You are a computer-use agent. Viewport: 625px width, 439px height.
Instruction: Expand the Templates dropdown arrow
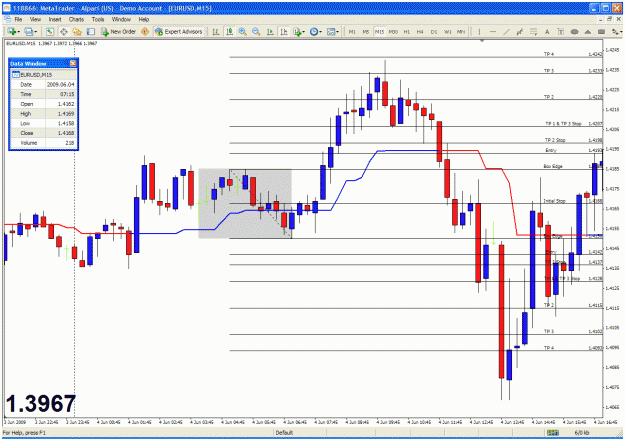coord(337,32)
